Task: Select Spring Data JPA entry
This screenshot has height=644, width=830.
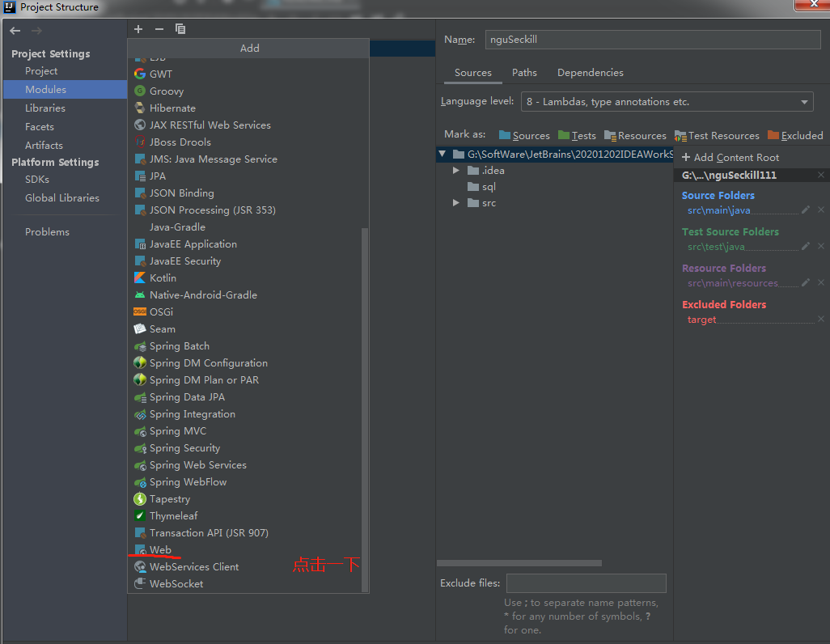Action: [x=248, y=396]
